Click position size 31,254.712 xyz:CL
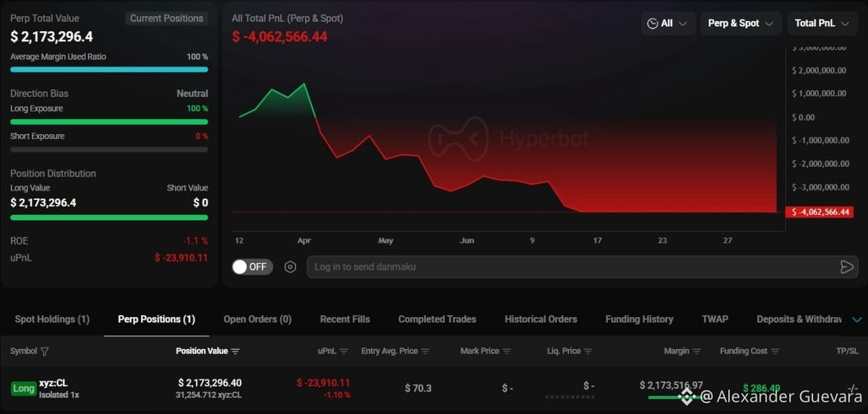Viewport: 868px width, 414px height. (x=209, y=395)
